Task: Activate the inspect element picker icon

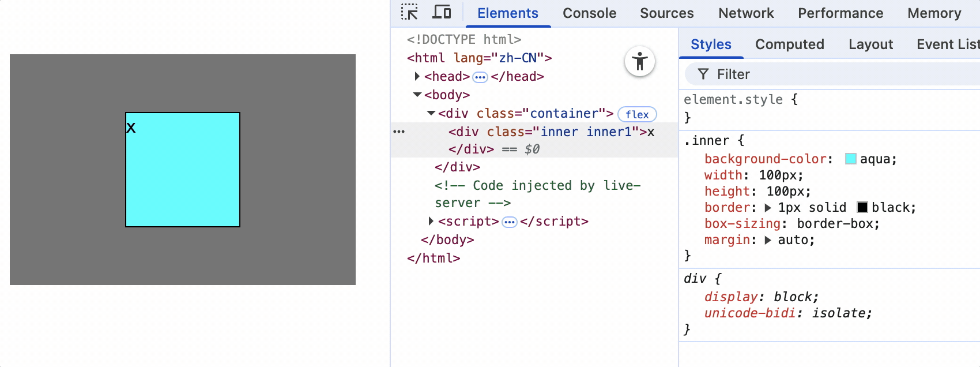Action: point(409,12)
